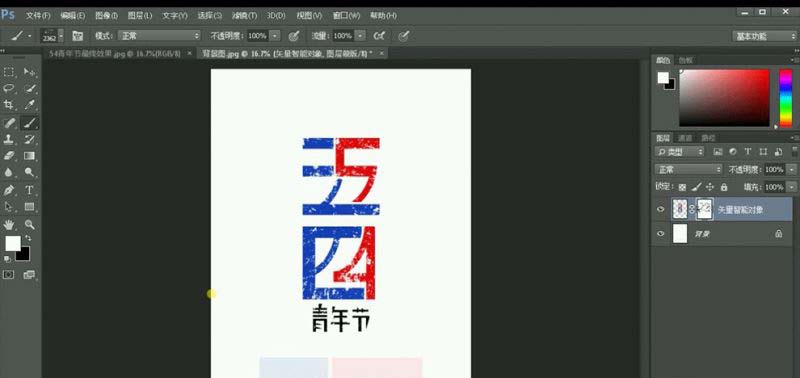
Task: Open brush opacity slider dropdown
Action: (x=275, y=36)
